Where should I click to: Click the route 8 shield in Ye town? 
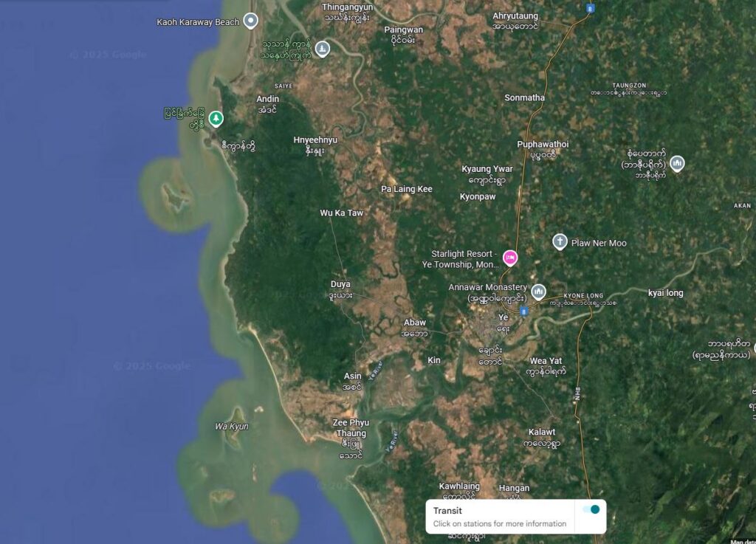coord(523,311)
